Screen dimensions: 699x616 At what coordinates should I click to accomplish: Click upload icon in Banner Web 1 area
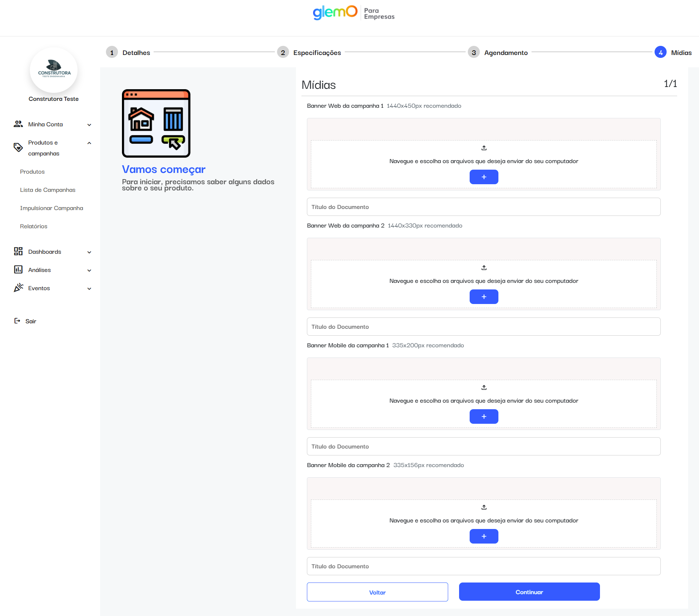pos(484,148)
